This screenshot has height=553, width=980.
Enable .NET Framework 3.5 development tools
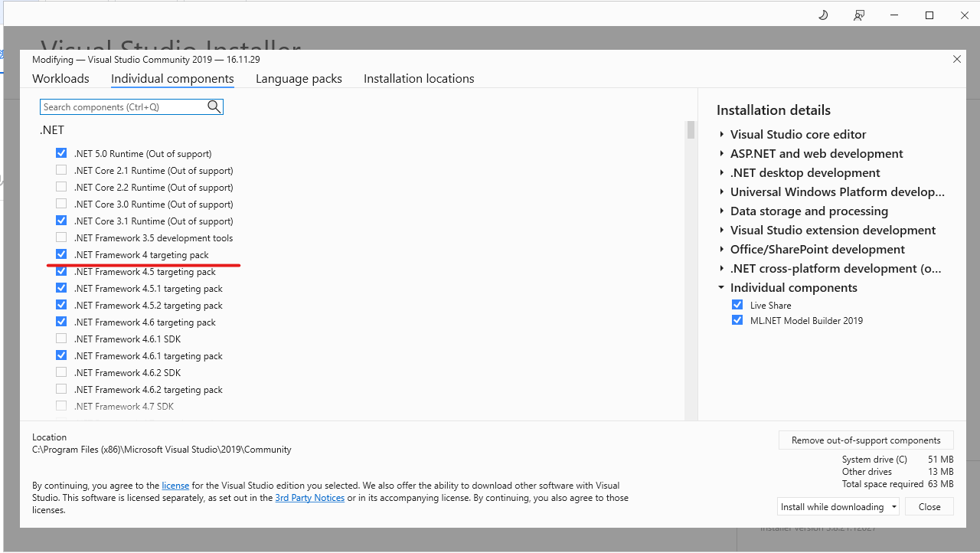tap(61, 237)
